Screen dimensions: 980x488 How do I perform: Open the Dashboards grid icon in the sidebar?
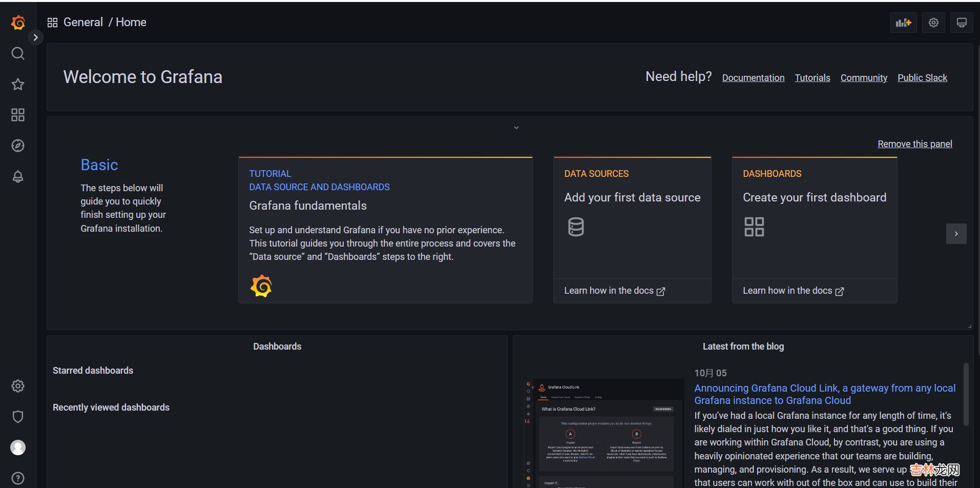tap(18, 115)
